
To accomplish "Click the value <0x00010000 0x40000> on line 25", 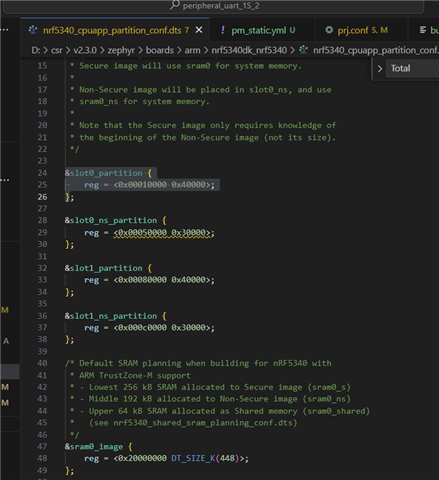I will tap(162, 185).
